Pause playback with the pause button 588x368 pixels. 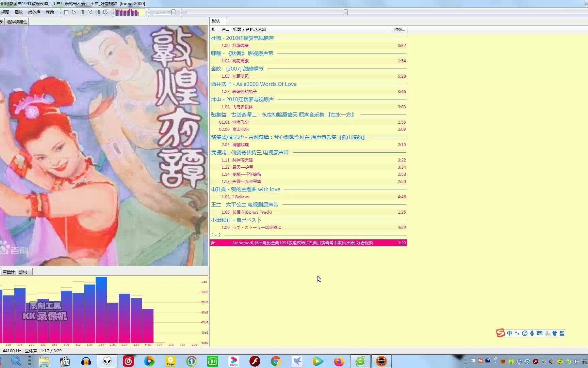(82, 12)
